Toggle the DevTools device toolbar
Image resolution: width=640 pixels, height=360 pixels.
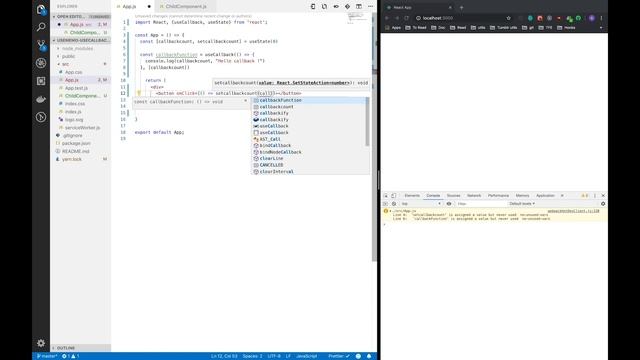(x=394, y=196)
